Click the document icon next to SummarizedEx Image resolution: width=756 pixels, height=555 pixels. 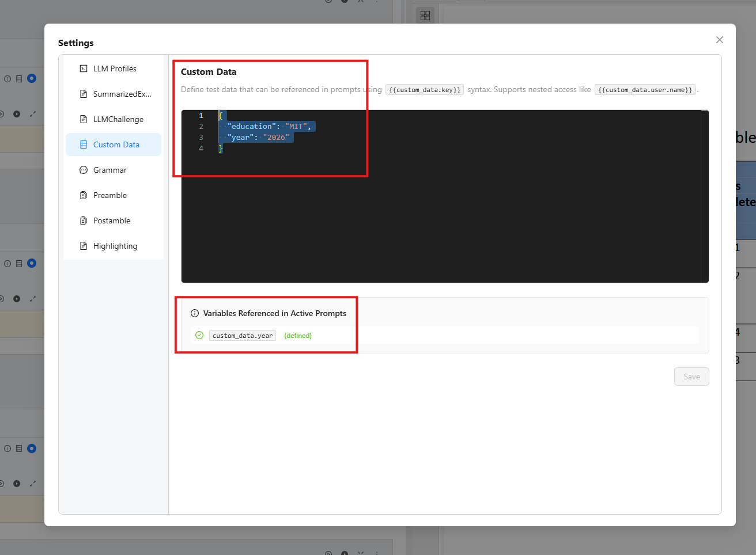pos(84,93)
